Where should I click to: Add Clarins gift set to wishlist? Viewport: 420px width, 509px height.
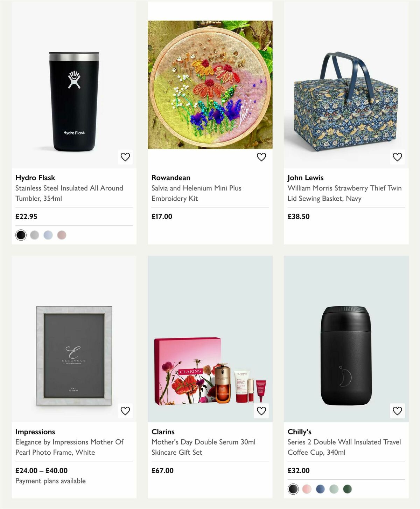point(261,411)
